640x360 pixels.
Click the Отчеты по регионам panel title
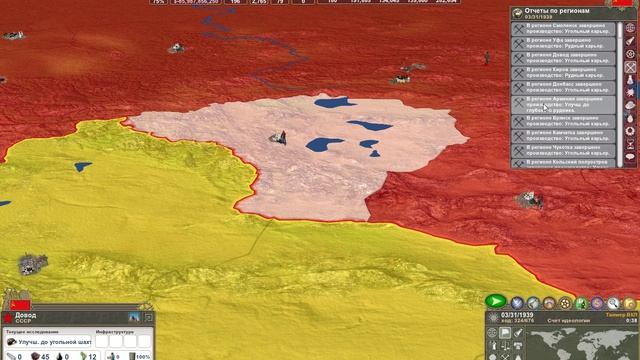pyautogui.click(x=557, y=11)
